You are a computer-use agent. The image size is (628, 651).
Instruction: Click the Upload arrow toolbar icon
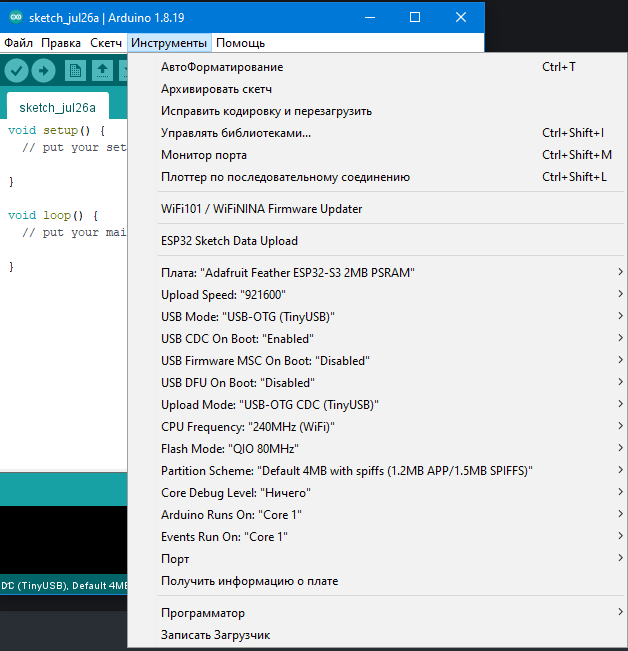point(44,71)
